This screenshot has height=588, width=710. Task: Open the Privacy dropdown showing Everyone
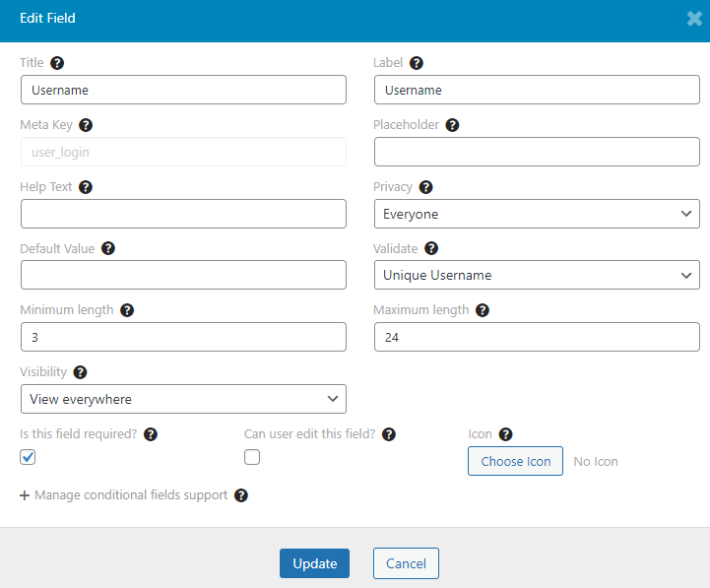tap(537, 214)
